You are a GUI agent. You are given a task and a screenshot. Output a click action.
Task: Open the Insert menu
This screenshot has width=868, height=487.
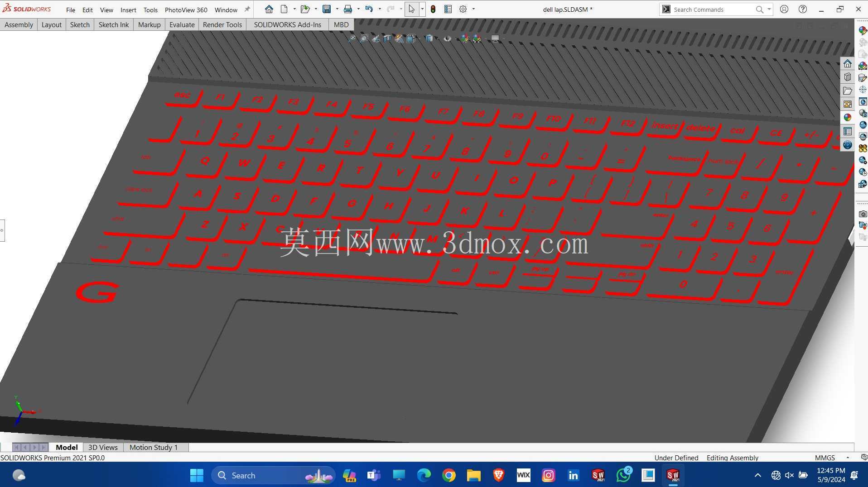tap(128, 10)
